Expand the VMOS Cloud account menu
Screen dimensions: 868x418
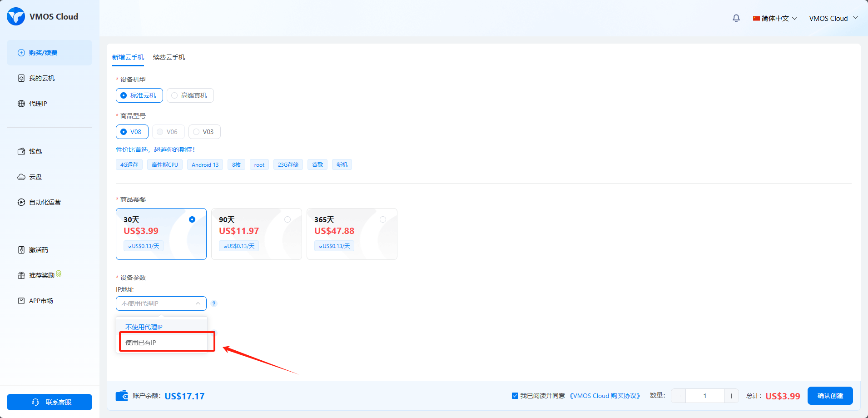pyautogui.click(x=833, y=18)
